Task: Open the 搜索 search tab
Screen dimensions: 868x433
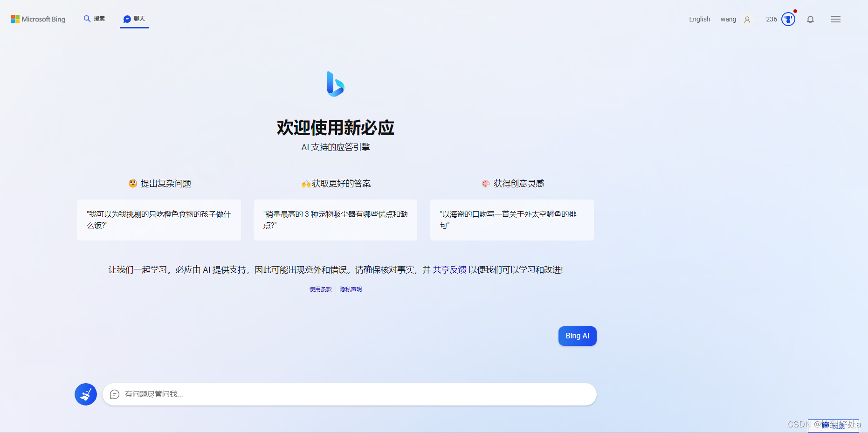Action: point(94,19)
